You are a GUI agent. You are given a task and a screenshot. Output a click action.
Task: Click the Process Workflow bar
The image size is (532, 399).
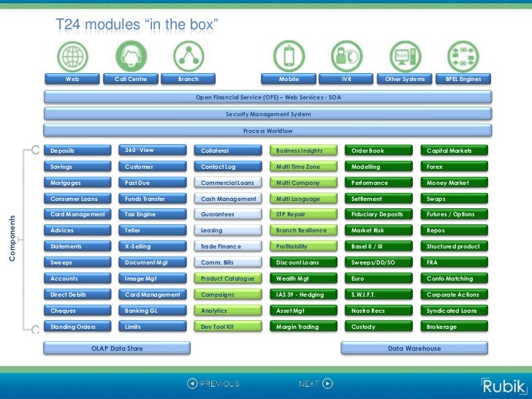point(267,131)
